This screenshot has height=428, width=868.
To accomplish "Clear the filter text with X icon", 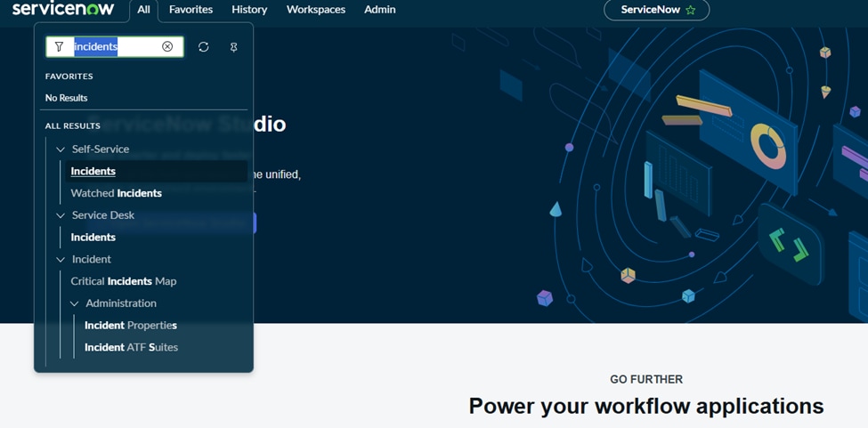I will 167,46.
